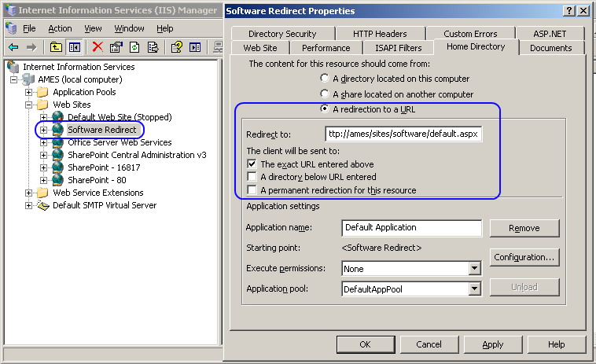Collapse the AMES local computer node
596x364 pixels.
click(x=13, y=79)
